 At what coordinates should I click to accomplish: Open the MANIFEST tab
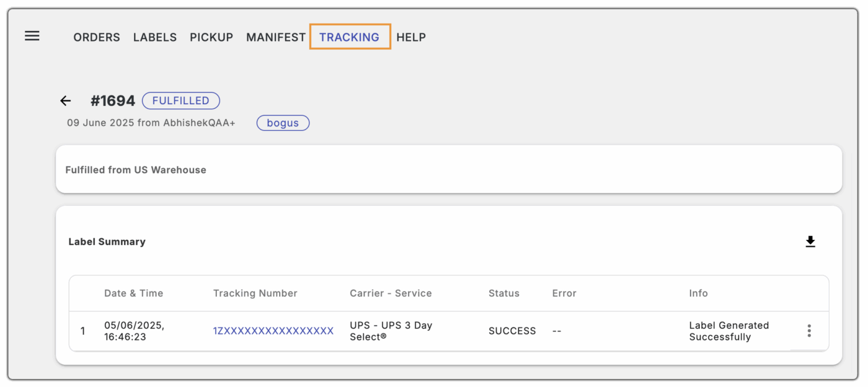275,37
